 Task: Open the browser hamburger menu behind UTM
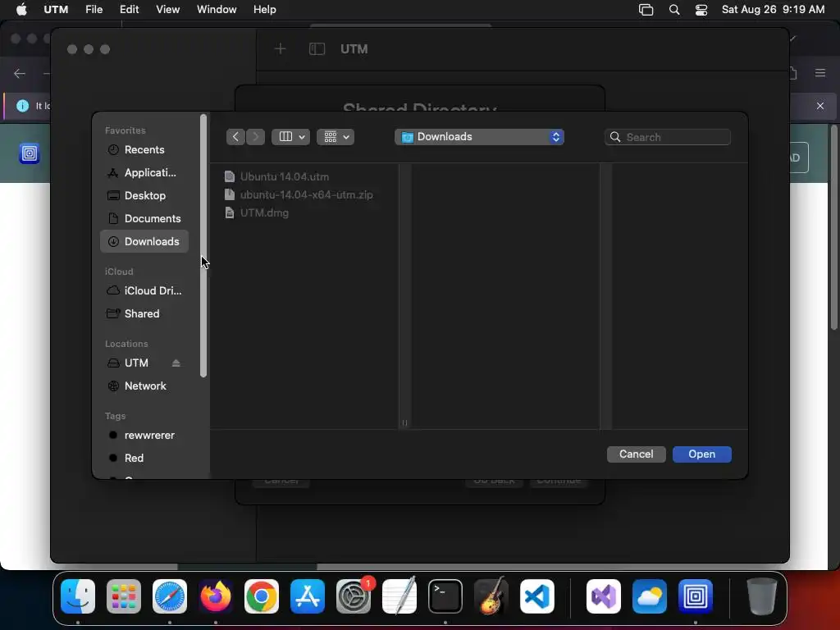pos(820,73)
